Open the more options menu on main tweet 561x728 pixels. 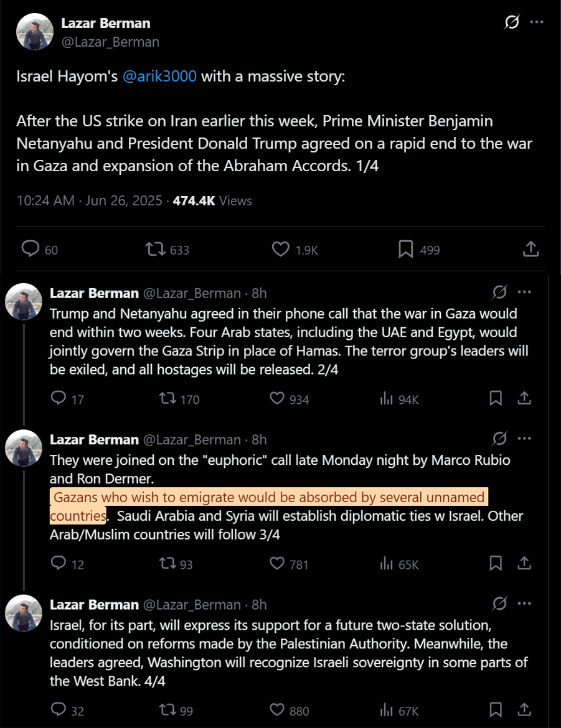tap(536, 22)
